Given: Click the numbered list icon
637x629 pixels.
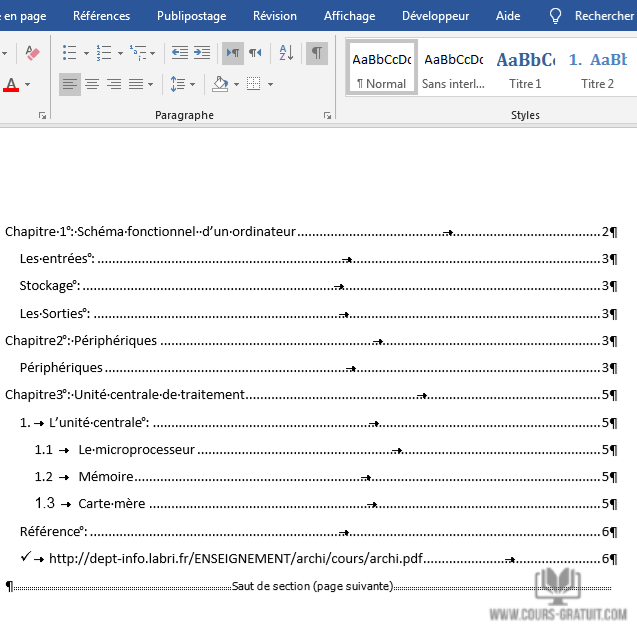Looking at the screenshot, I should (x=104, y=53).
